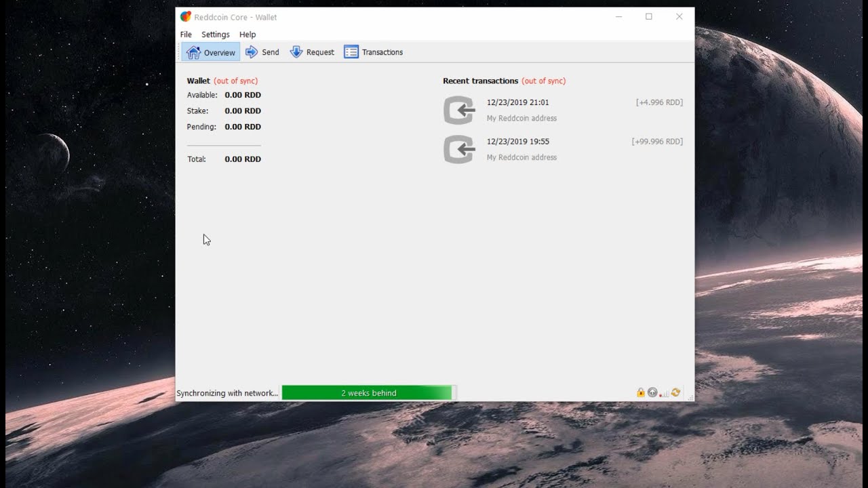
Task: Click the Total balance value
Action: tap(243, 159)
